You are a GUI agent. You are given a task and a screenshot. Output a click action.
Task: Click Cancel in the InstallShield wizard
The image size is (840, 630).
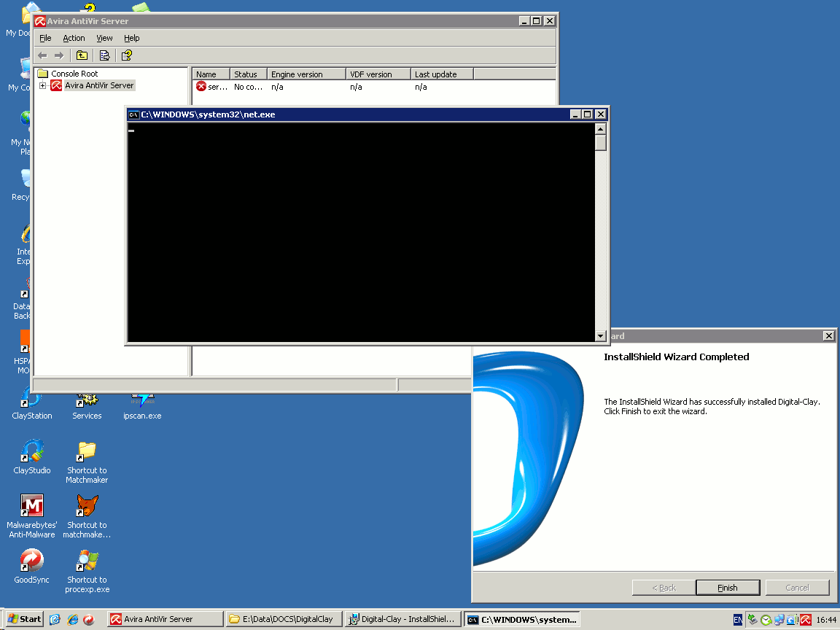(x=797, y=588)
